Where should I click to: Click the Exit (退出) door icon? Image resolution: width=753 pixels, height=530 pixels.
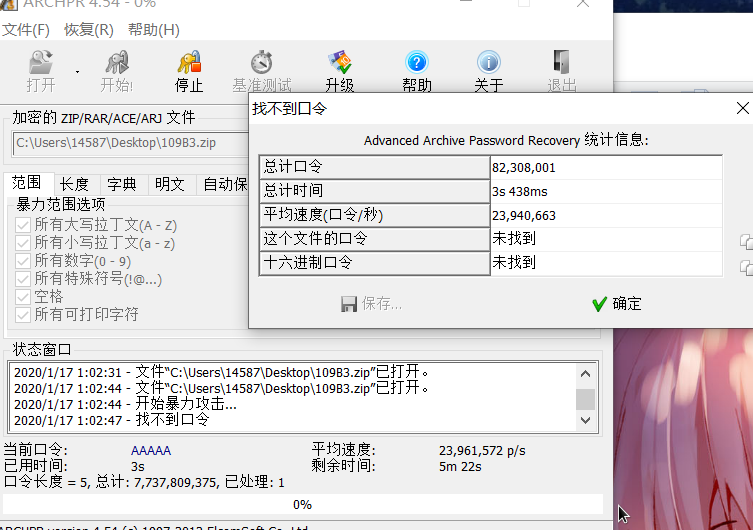561,62
